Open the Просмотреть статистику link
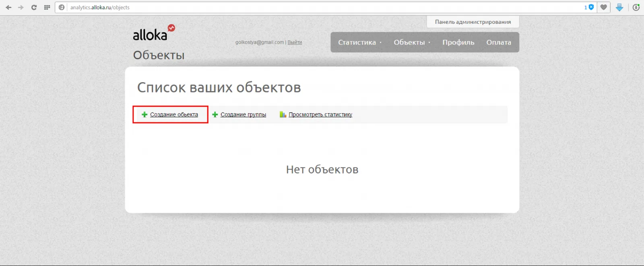 (320, 114)
